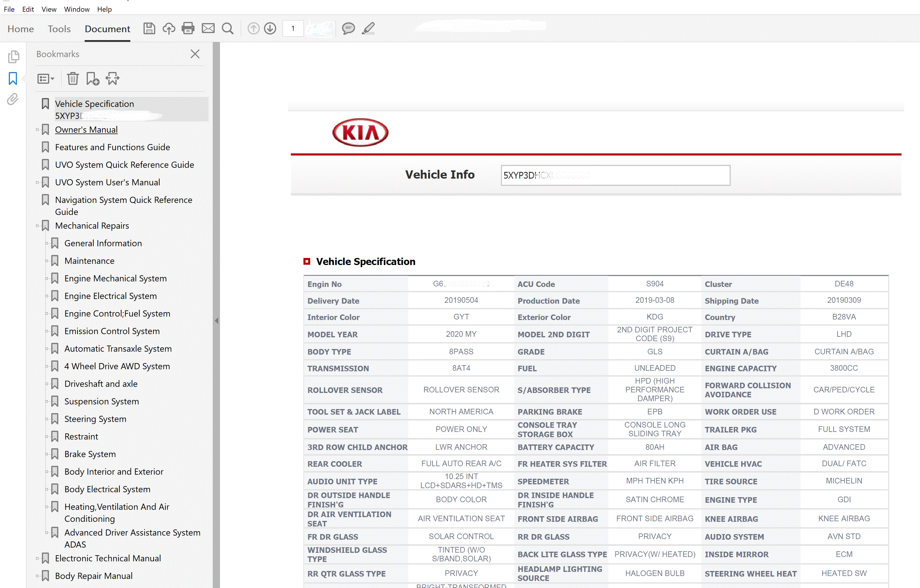The height and width of the screenshot is (588, 920).
Task: Add new bookmark icon
Action: click(93, 79)
